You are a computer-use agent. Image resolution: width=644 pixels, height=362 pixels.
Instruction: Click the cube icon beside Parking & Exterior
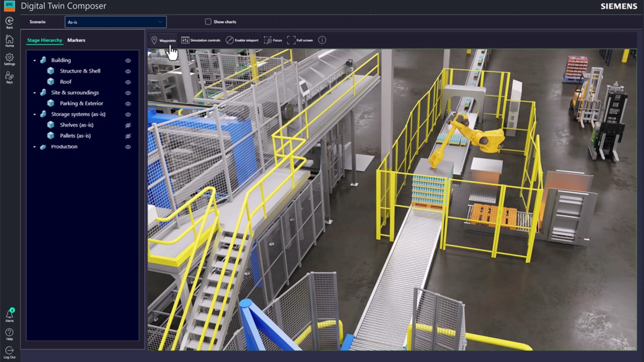point(50,103)
